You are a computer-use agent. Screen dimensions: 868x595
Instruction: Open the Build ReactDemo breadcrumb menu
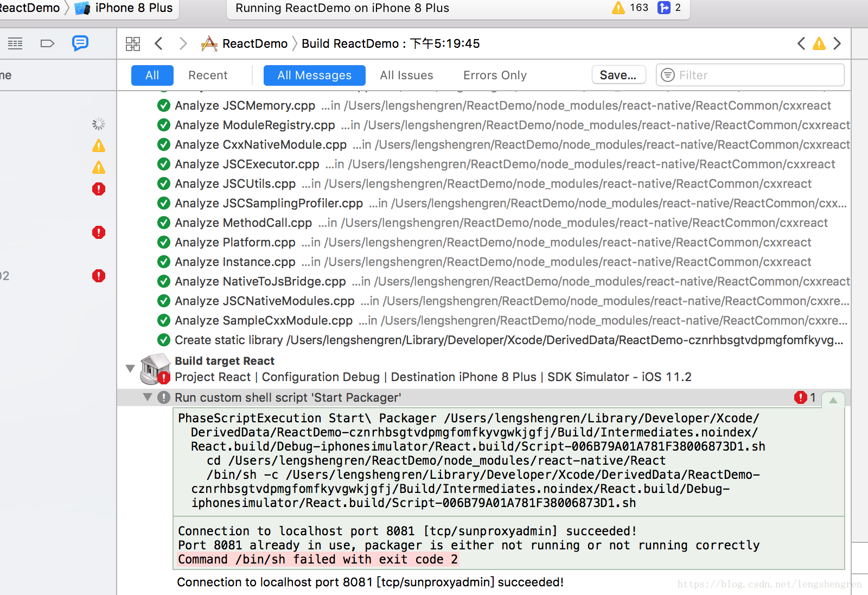click(x=391, y=43)
